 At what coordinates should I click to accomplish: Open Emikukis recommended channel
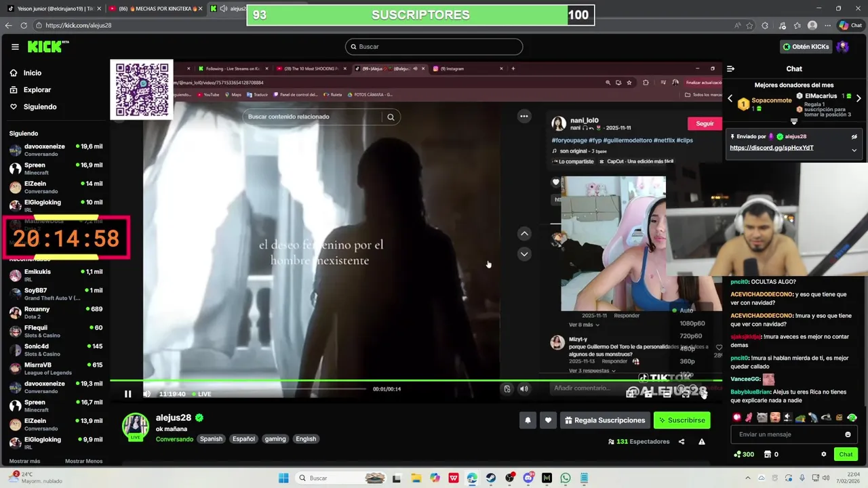pyautogui.click(x=56, y=275)
